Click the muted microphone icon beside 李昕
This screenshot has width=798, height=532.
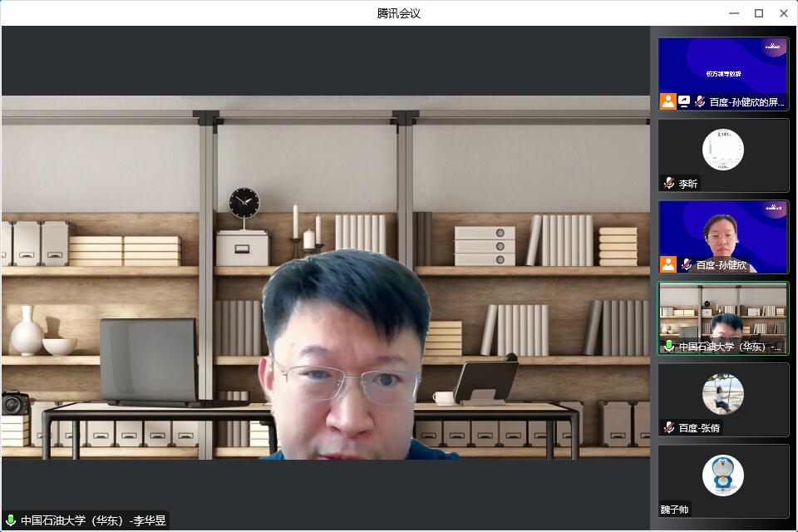click(669, 183)
